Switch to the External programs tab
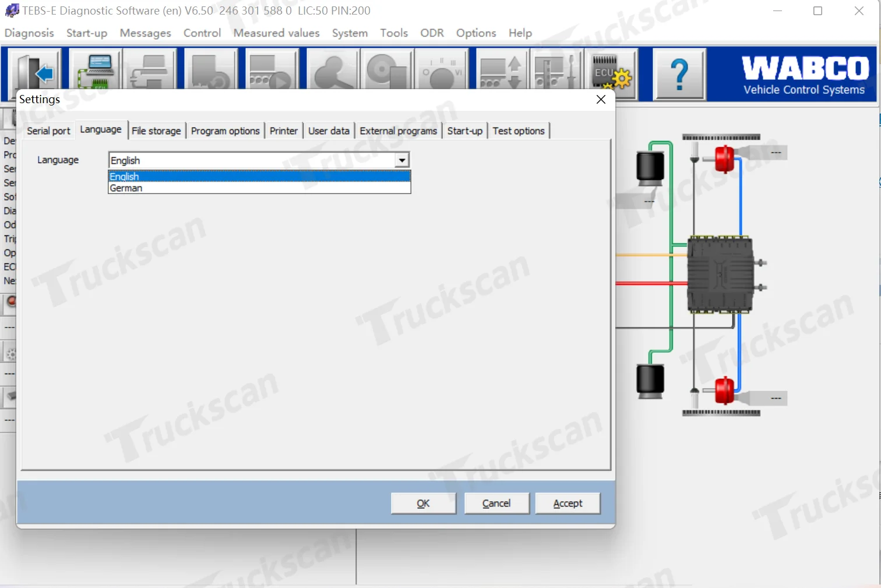The image size is (881, 588). pos(399,131)
